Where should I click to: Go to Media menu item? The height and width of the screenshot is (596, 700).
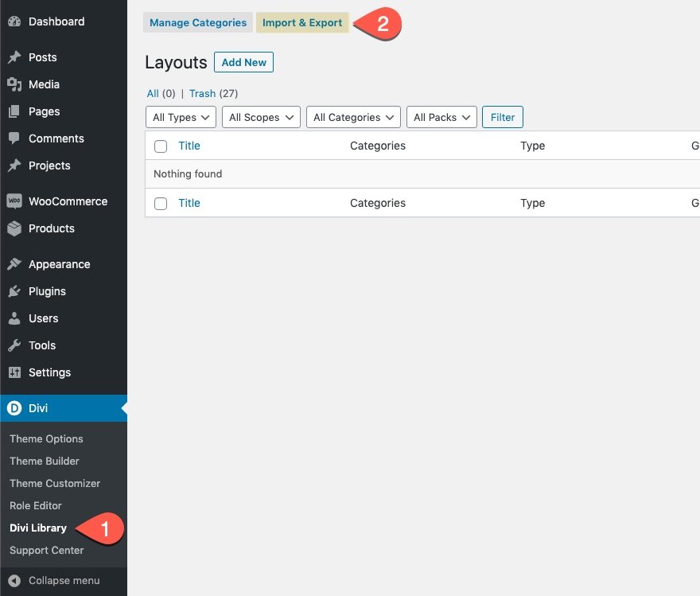(x=64, y=84)
